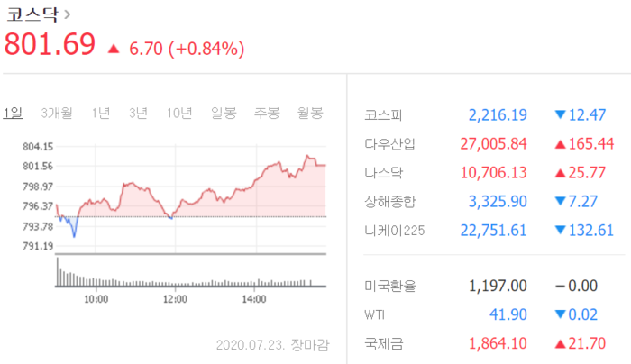Show the 월봉 monthly chart
The width and height of the screenshot is (631, 364).
(309, 113)
